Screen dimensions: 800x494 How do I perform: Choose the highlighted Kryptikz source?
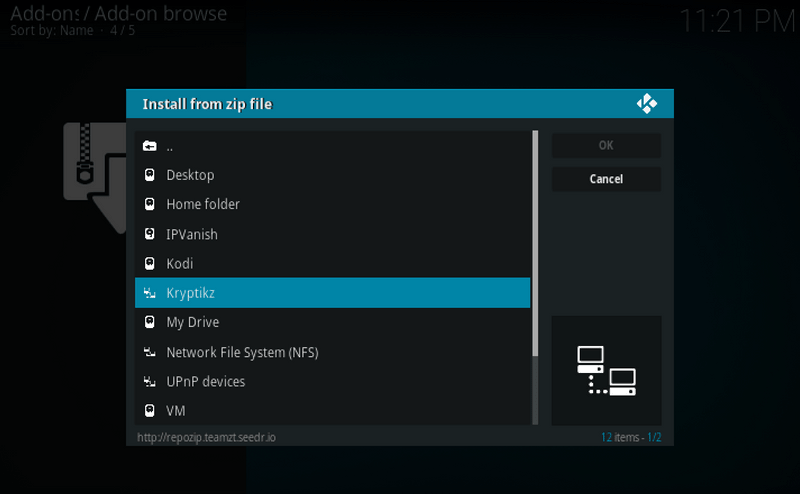tap(332, 292)
